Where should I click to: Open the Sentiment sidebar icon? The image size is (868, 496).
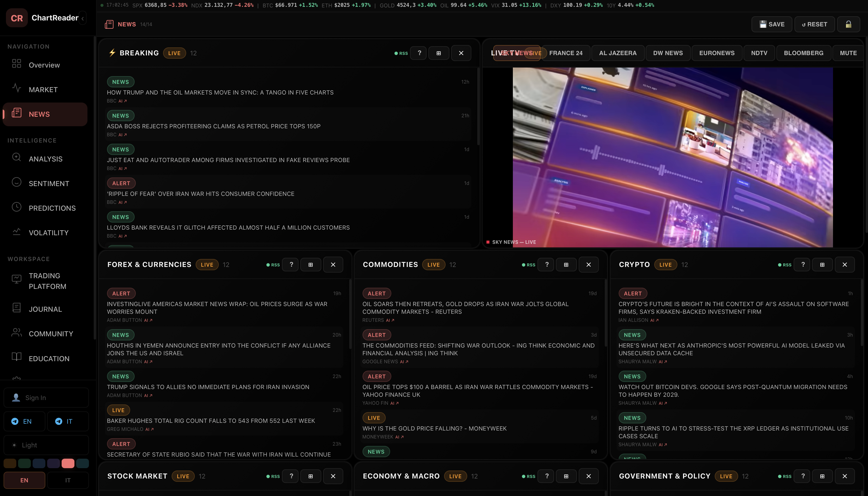coord(16,183)
